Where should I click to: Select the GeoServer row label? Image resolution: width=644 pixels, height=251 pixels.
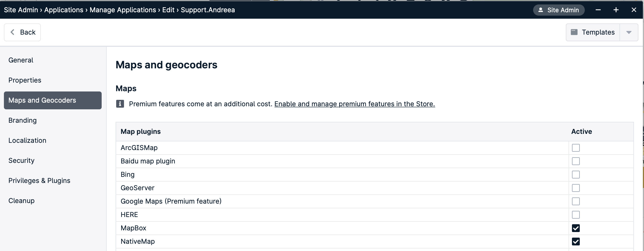137,188
